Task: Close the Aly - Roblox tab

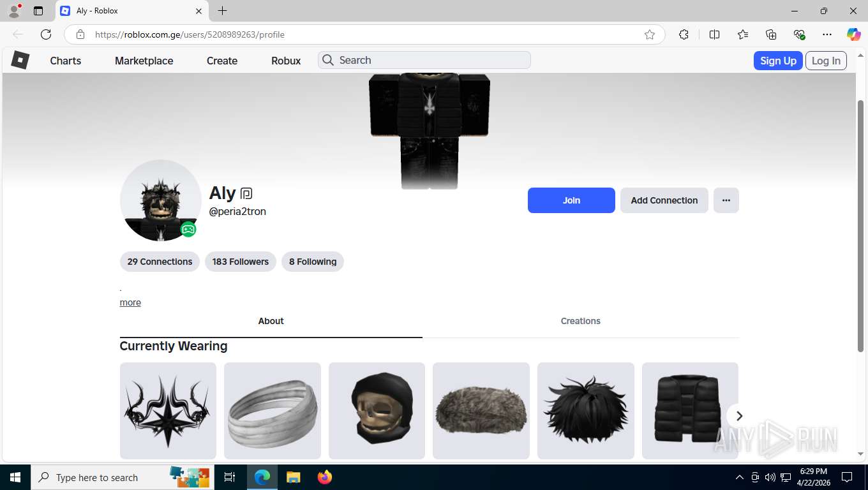Action: pos(198,11)
